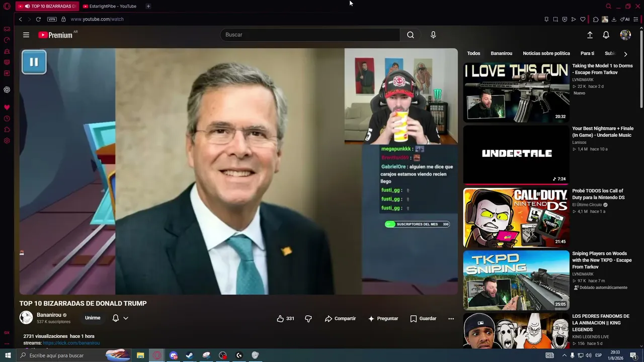The height and width of the screenshot is (362, 644).
Task: Dislike the video with thumbs down
Action: tap(308, 319)
